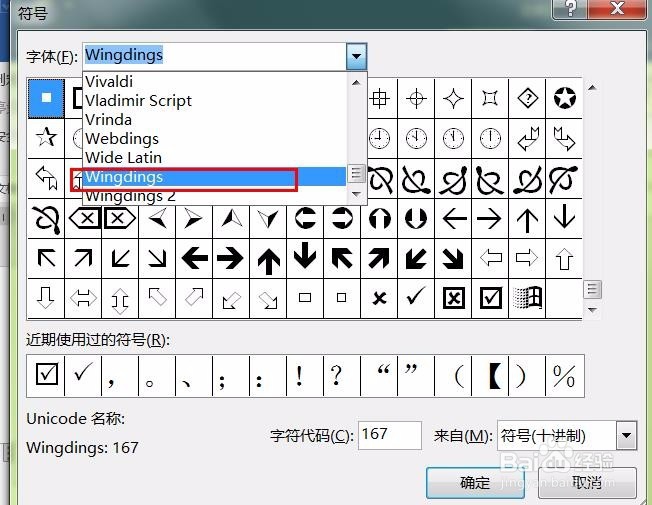Choose Vrinda in the font list
This screenshot has height=505, width=652.
215,120
